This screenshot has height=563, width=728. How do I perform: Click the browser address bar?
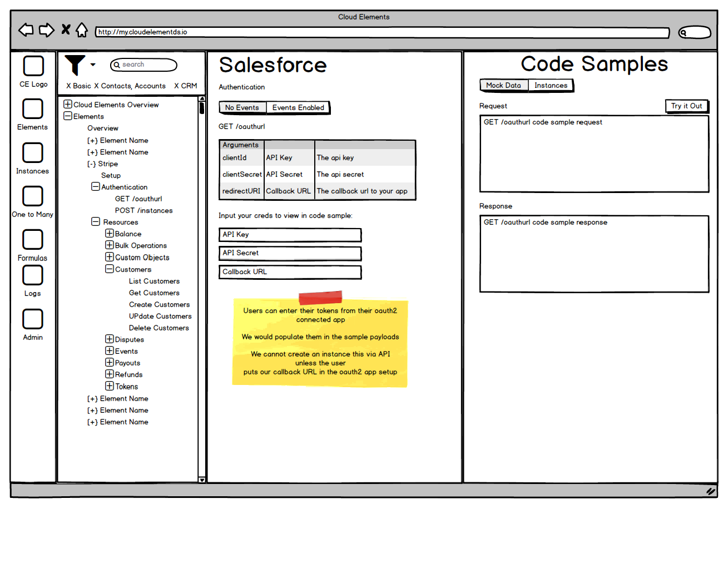click(x=382, y=32)
